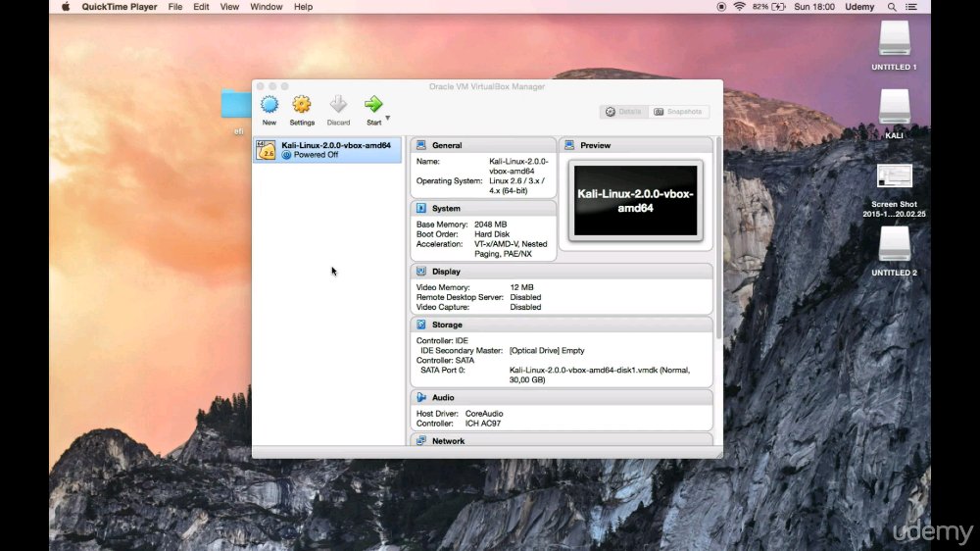This screenshot has width=980, height=551.
Task: Open the QuickTime Player menu
Action: (x=120, y=7)
